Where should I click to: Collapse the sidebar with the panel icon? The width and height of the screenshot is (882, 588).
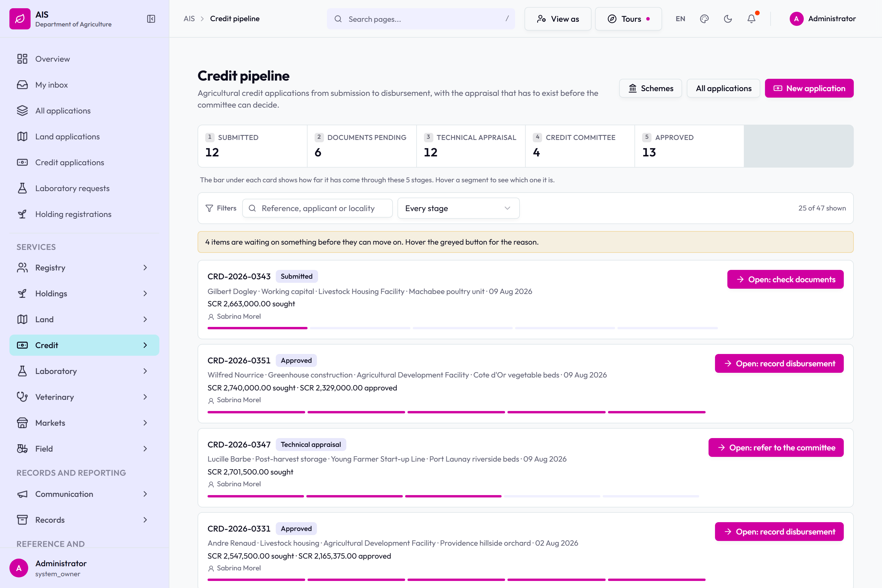[x=151, y=19]
